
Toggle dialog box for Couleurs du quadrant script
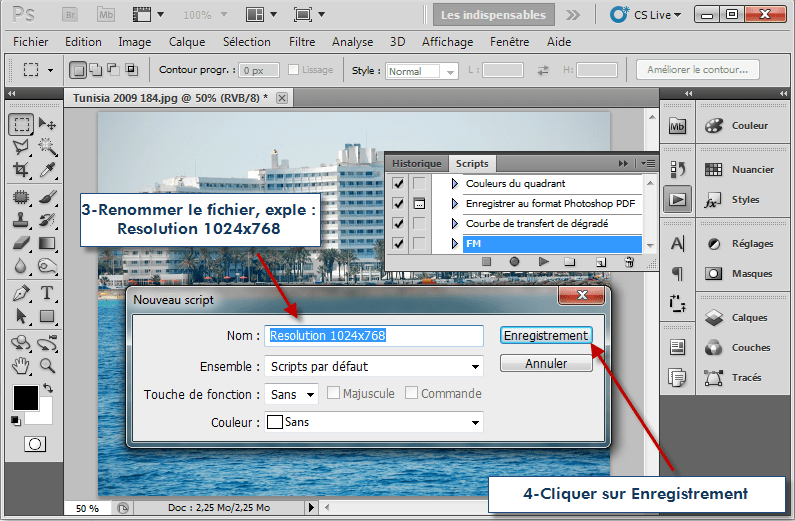point(419,183)
